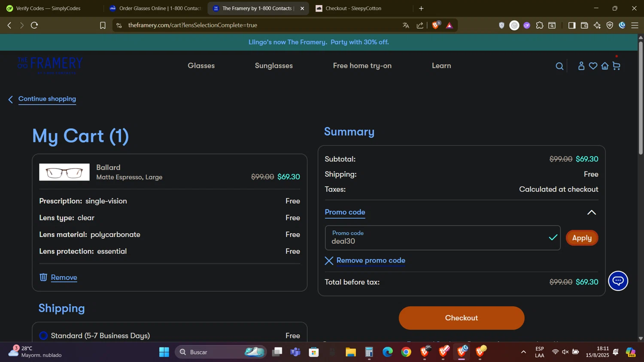The width and height of the screenshot is (644, 362).
Task: Click Remove promo code link
Action: [371, 260]
